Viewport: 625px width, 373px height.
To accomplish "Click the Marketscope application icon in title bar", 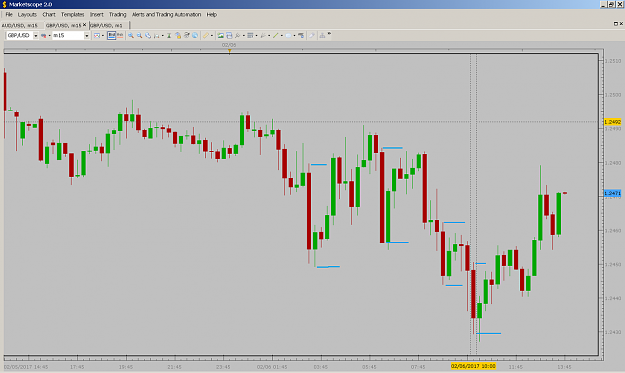I will tap(4, 4).
